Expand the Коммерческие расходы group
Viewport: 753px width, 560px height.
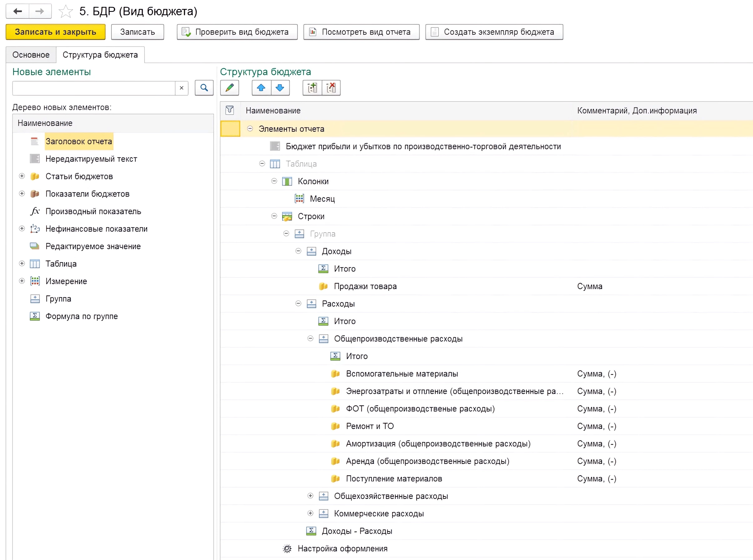coord(310,513)
